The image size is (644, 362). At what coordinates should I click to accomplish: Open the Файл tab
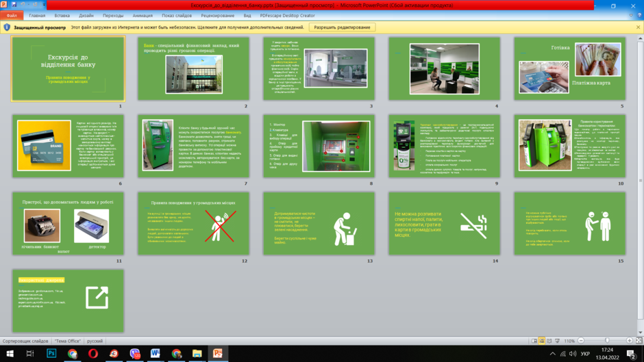pos(12,16)
